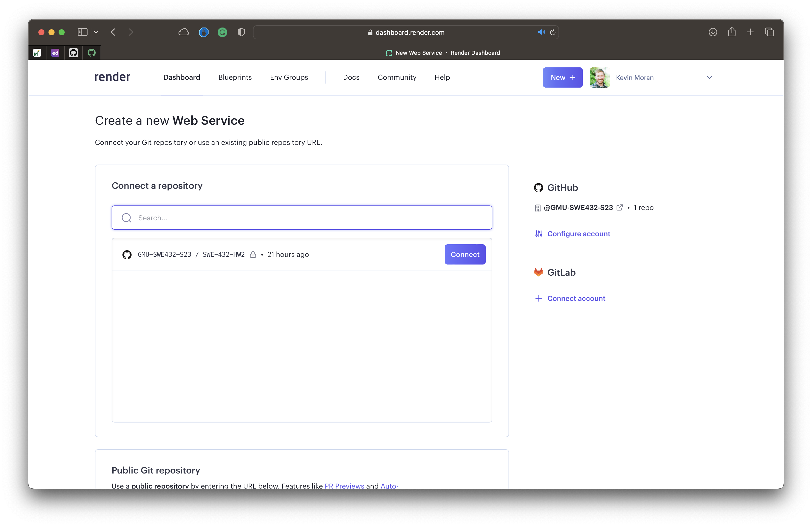
Task: Select the Community menu item
Action: pos(396,77)
